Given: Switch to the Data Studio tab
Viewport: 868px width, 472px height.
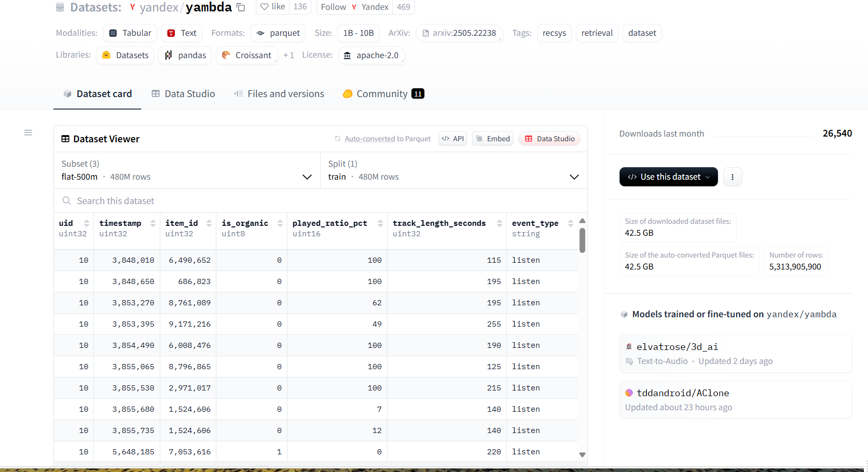Looking at the screenshot, I should (183, 94).
